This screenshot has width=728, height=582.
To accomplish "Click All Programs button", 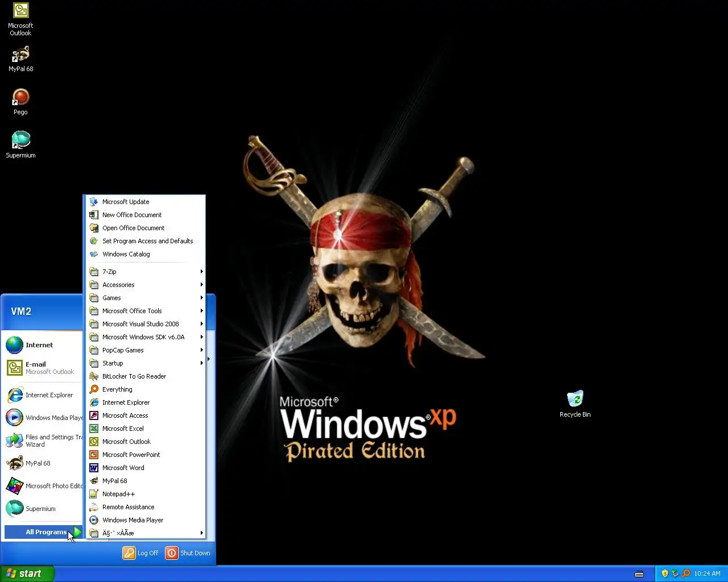I will tap(43, 532).
